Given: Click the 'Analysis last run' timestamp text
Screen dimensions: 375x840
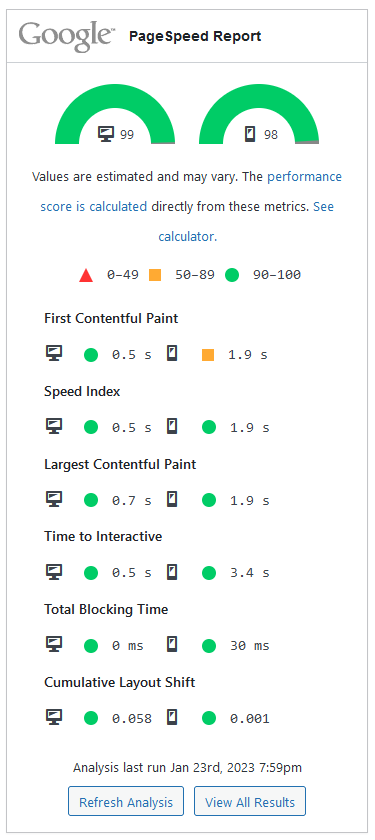Looking at the screenshot, I should 188,768.
